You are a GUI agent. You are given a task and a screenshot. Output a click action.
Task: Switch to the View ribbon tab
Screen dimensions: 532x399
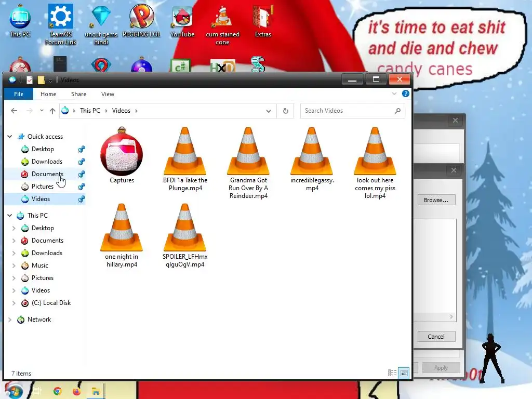[x=108, y=94]
